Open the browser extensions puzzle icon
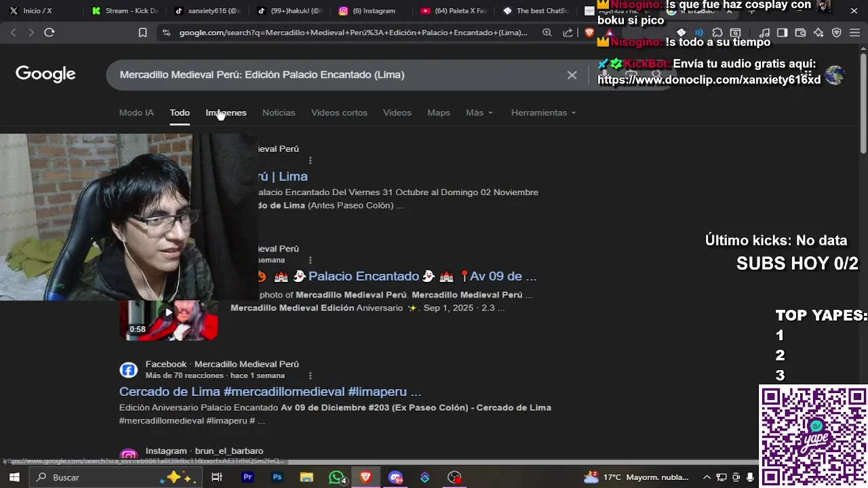 (717, 33)
